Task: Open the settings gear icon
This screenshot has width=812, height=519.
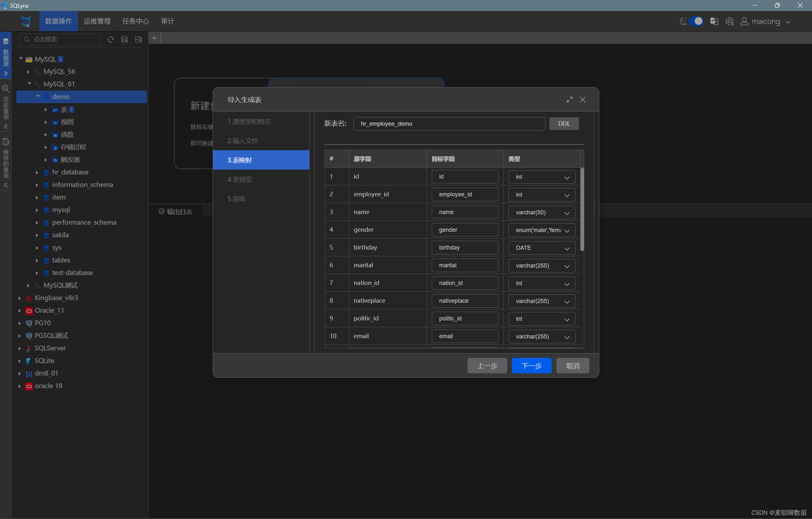Action: 729,22
